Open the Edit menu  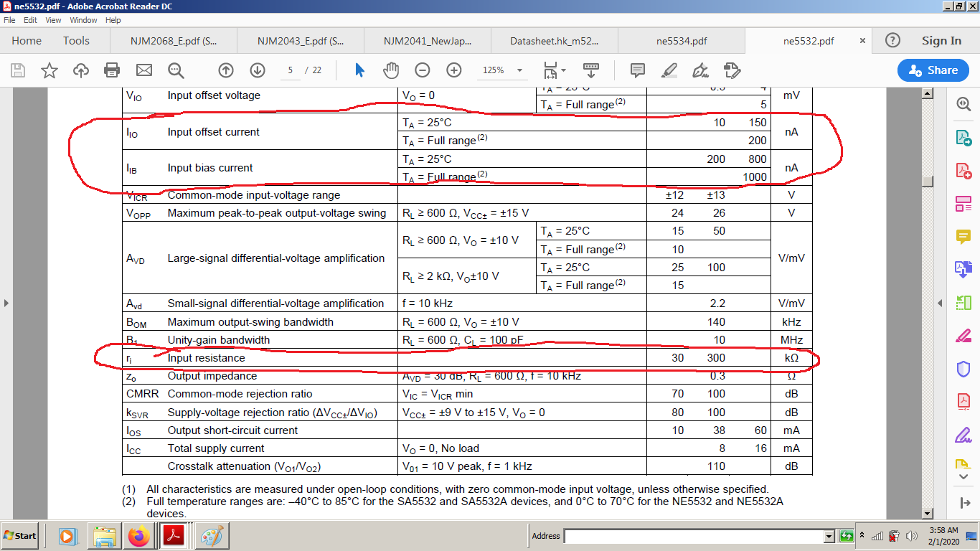pyautogui.click(x=30, y=20)
